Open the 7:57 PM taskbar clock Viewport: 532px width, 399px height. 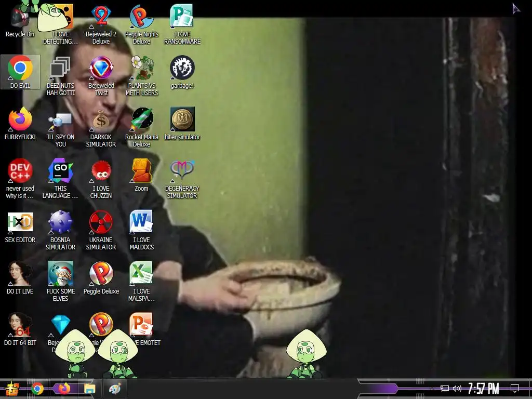[x=484, y=389]
